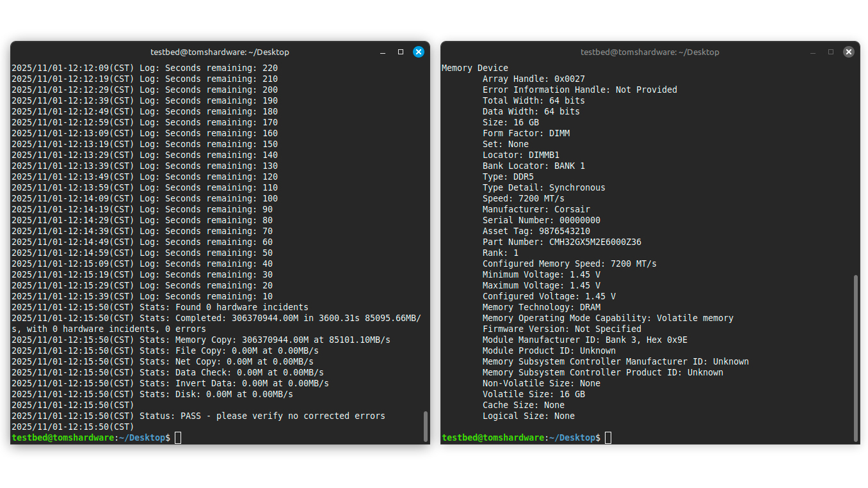
Task: Click the 'Memory Technology: DRAM' line
Action: pos(542,307)
